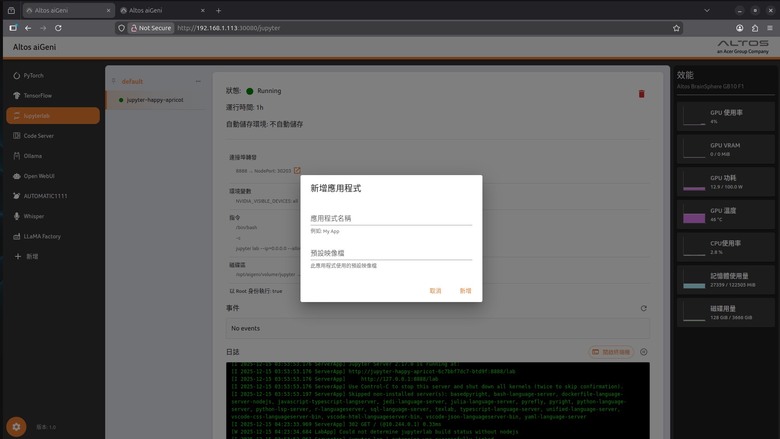780x439 pixels.
Task: Open the browser account icon
Action: (740, 28)
